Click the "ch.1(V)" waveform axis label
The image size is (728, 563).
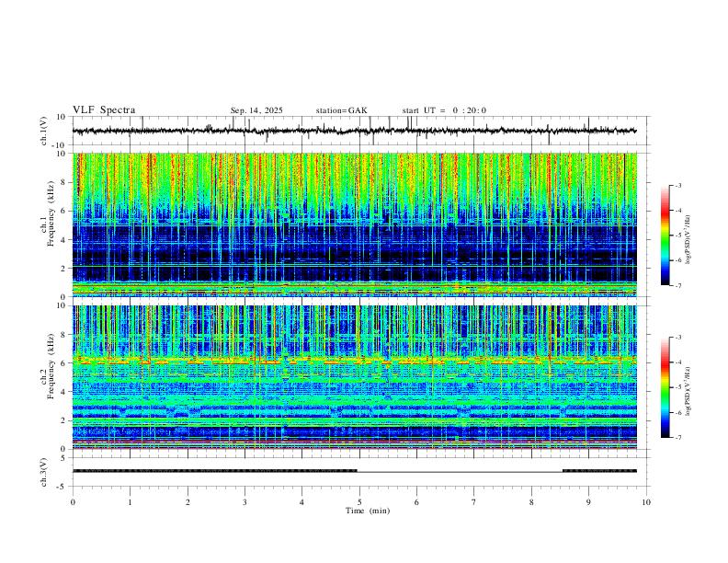coord(44,131)
